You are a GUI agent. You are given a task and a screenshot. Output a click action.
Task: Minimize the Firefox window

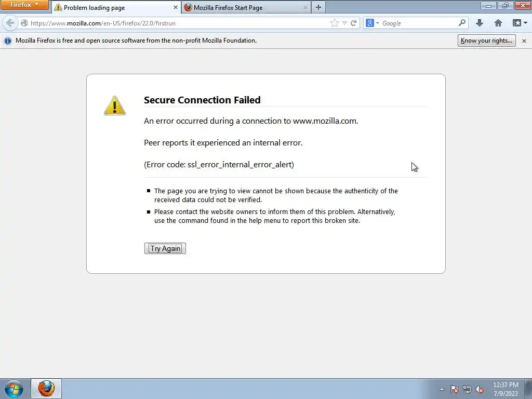(x=488, y=5)
